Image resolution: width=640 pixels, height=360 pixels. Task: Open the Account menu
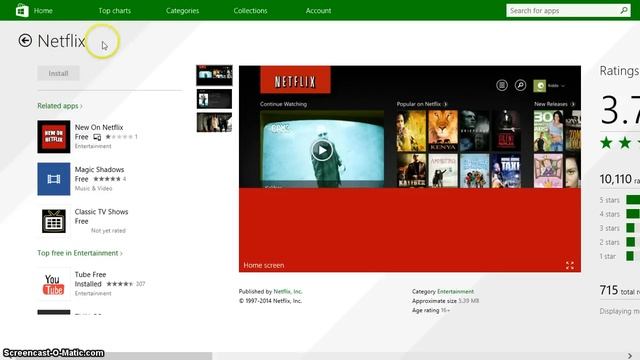coord(318,11)
